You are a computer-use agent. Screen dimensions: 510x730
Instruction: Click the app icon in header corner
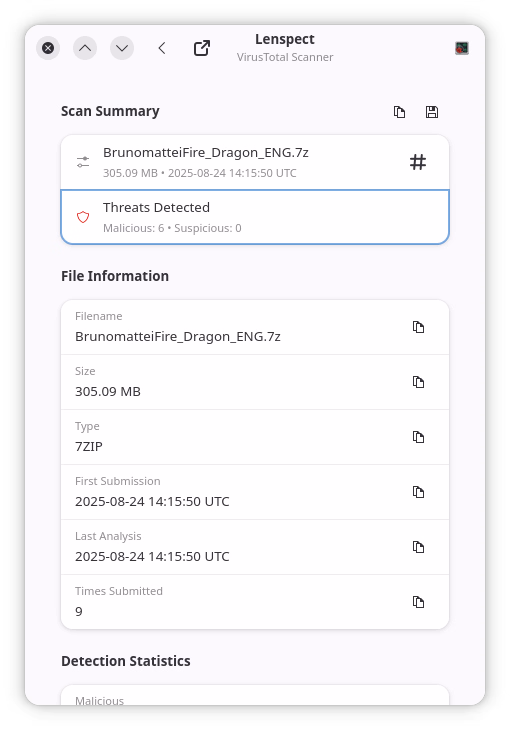click(x=462, y=48)
